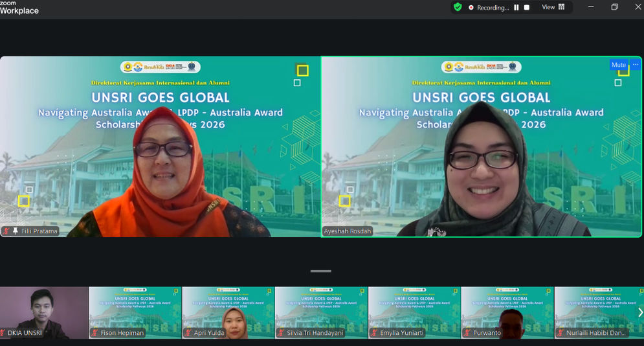Select DKIA UNSRI participant thumbnail
644x346 pixels.
pos(44,311)
